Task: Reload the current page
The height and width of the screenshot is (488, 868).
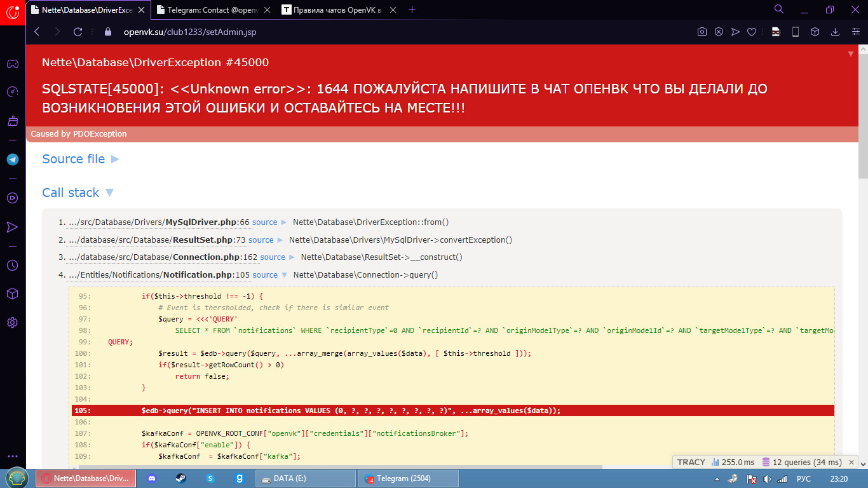Action: coord(78,32)
